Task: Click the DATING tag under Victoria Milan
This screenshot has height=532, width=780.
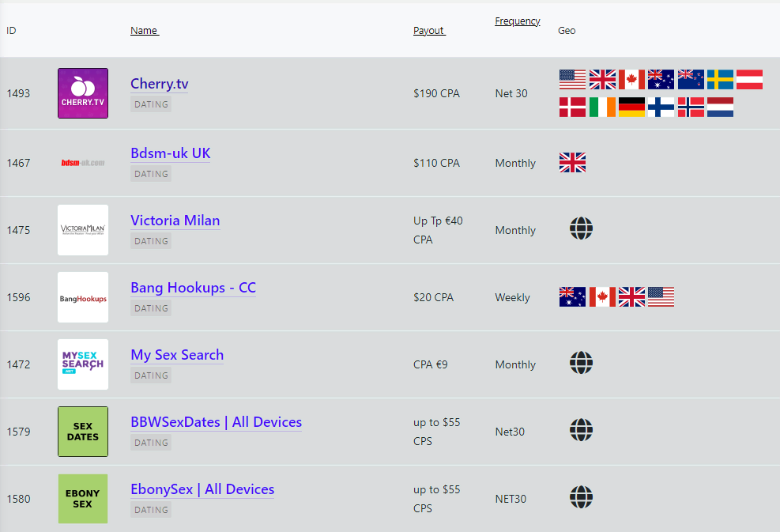Action: click(151, 241)
